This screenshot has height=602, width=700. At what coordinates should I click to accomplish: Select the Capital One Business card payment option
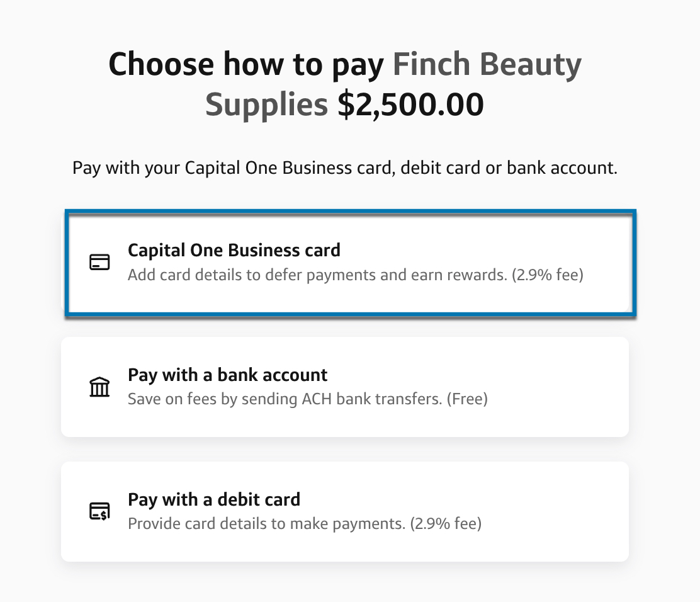tap(350, 262)
